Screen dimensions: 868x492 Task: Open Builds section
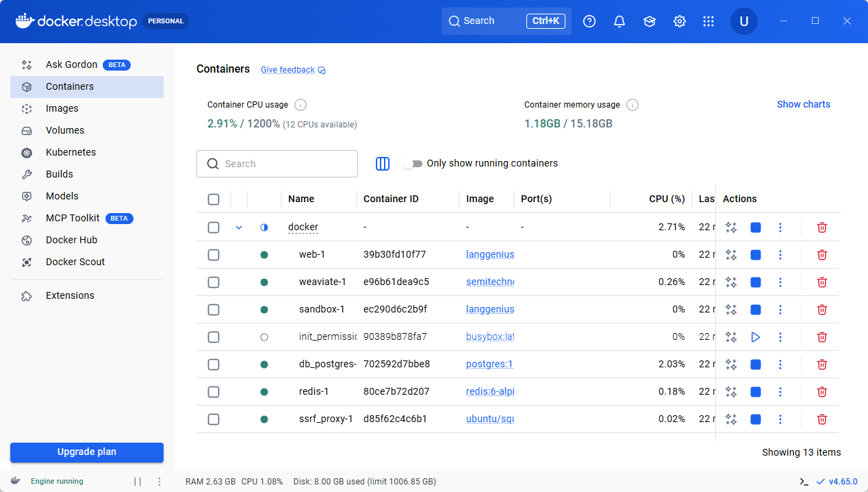click(x=87, y=174)
